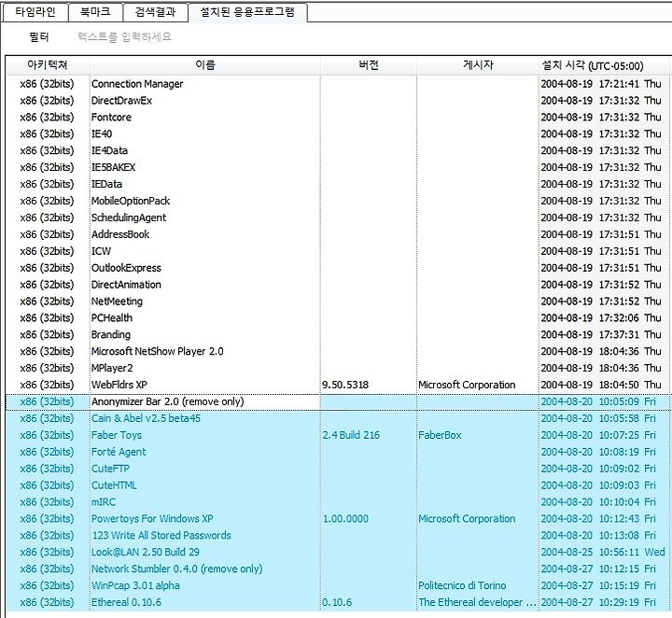Sort by the 버전 column header

coord(369,65)
